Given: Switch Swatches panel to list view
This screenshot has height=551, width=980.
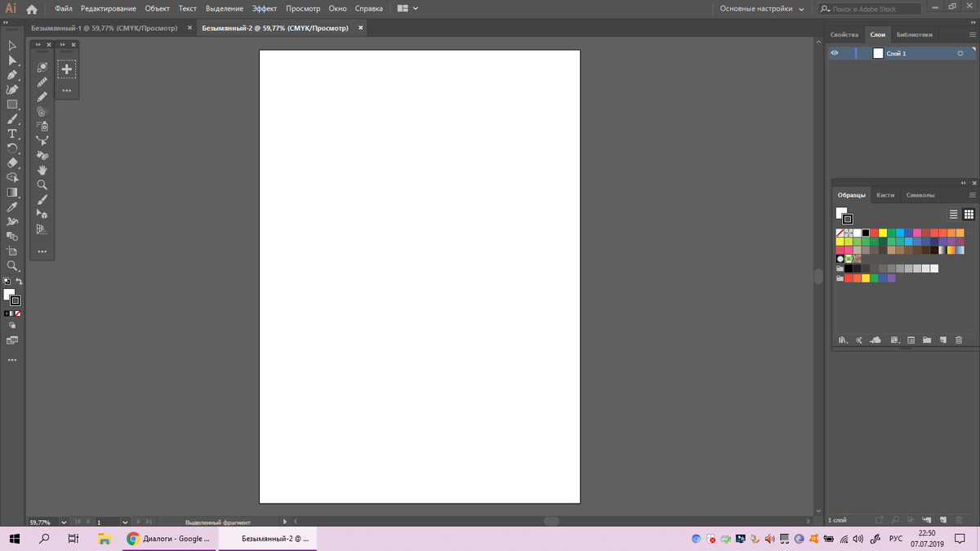Looking at the screenshot, I should [x=953, y=215].
